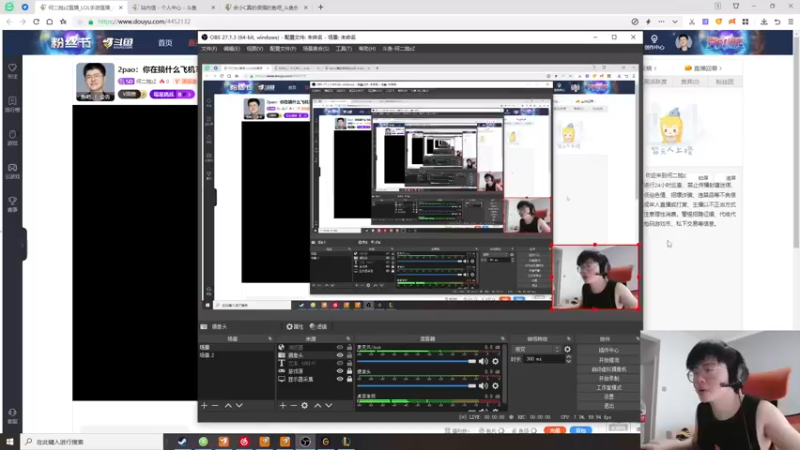Toggle visibility of the 浏览器 browser source
Viewport: 800px width, 450px height.
coord(339,347)
